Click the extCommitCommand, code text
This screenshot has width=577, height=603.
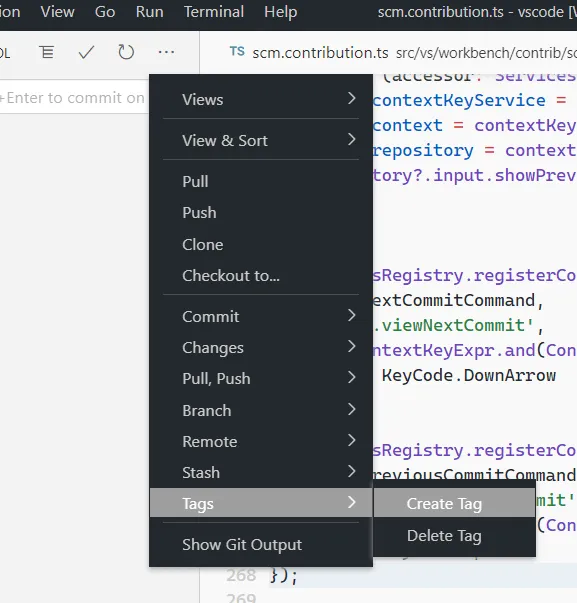pyautogui.click(x=458, y=300)
